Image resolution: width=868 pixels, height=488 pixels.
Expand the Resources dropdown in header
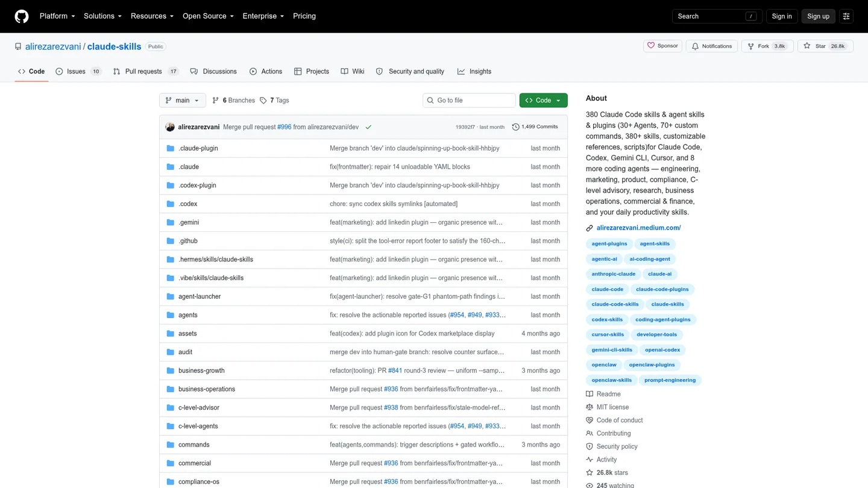pos(153,16)
